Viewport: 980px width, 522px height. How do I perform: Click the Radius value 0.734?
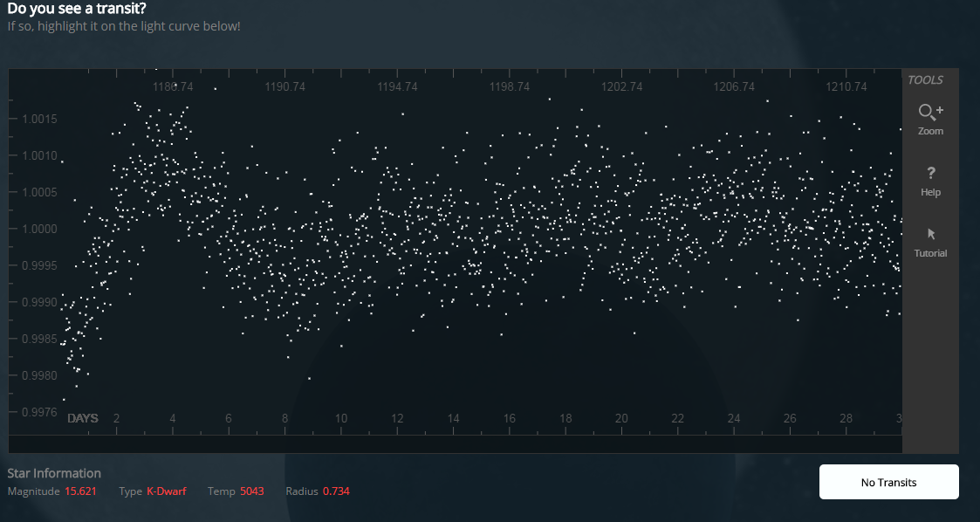coord(336,491)
